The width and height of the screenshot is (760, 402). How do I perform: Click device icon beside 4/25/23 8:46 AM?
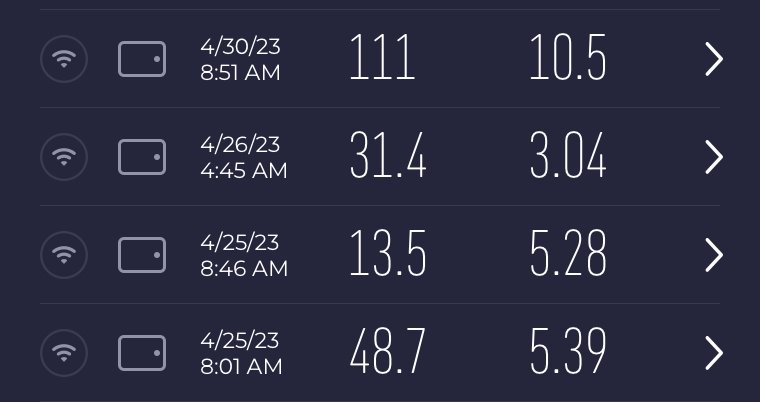(142, 255)
